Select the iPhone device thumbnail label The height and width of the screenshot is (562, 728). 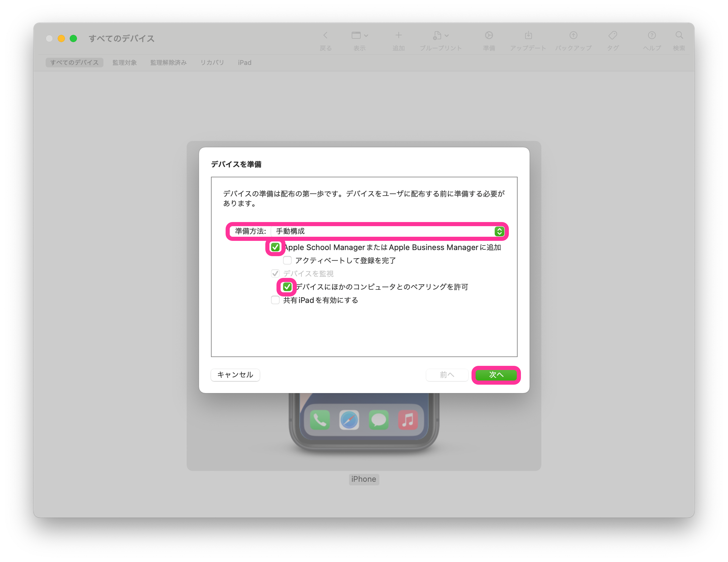(363, 479)
